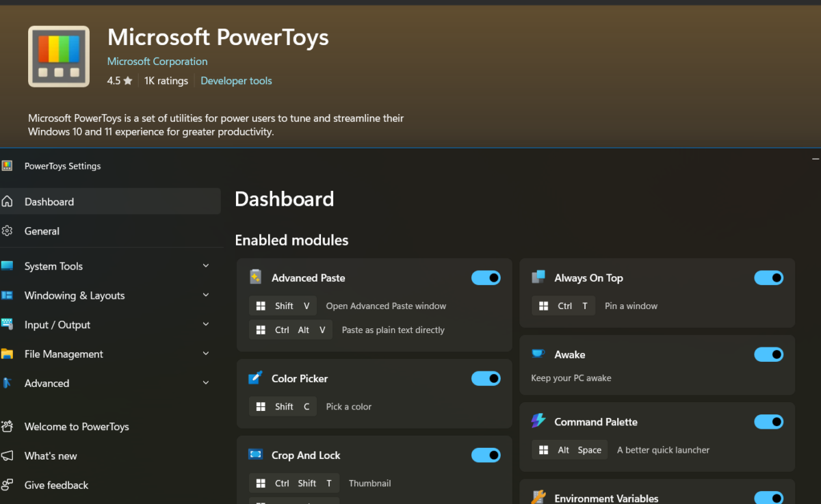821x504 pixels.
Task: Click "Pin a window" description
Action: (x=631, y=306)
